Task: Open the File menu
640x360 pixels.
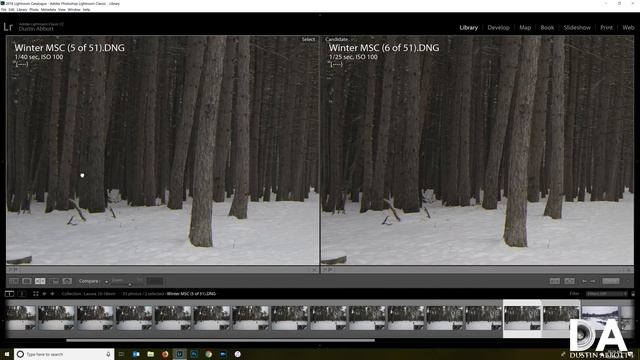Action: [3, 9]
